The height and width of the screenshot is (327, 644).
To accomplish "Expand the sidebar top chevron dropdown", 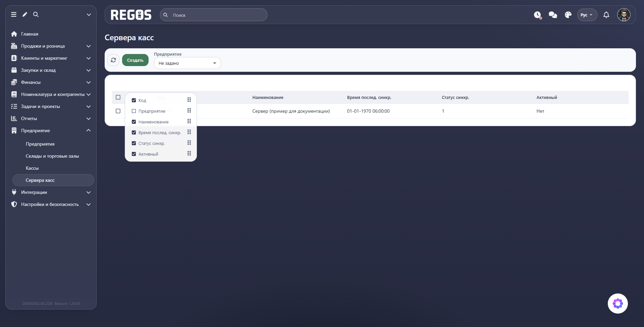I will tap(89, 14).
